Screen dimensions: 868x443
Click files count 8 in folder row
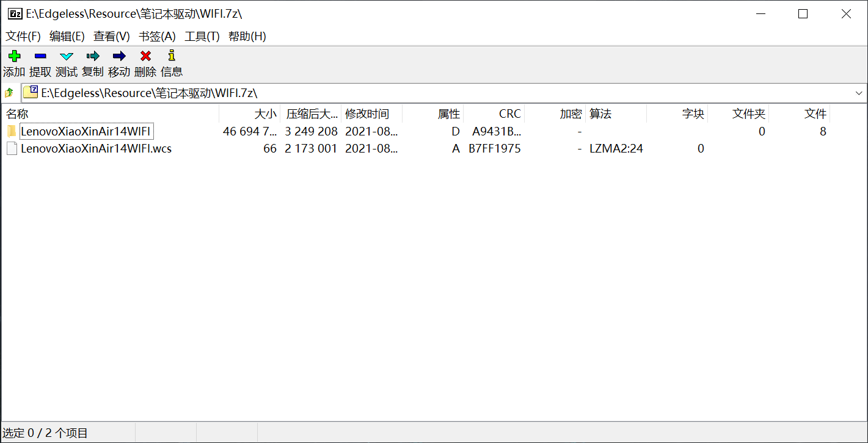pos(823,131)
